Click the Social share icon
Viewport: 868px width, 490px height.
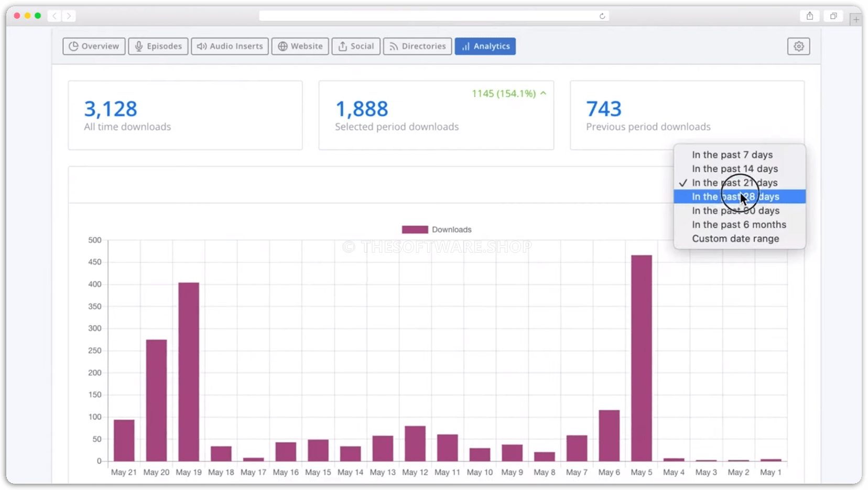[x=343, y=46]
